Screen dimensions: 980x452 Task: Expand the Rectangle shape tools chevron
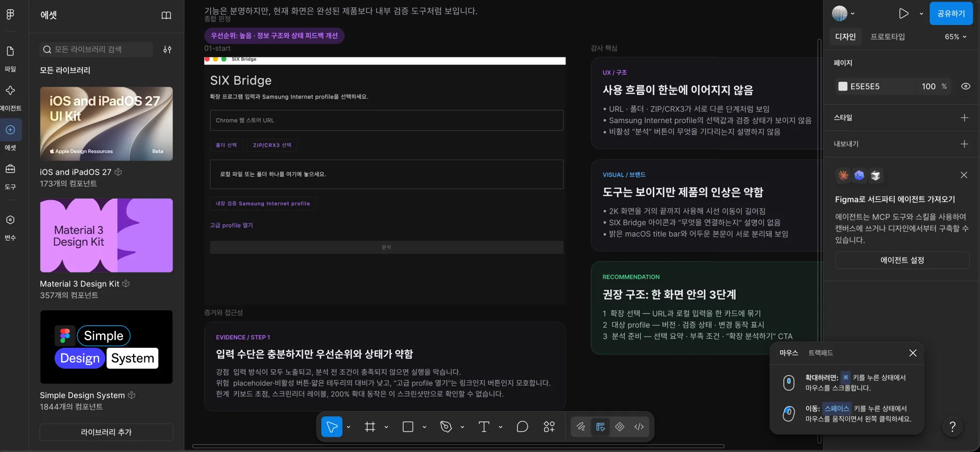[424, 427]
